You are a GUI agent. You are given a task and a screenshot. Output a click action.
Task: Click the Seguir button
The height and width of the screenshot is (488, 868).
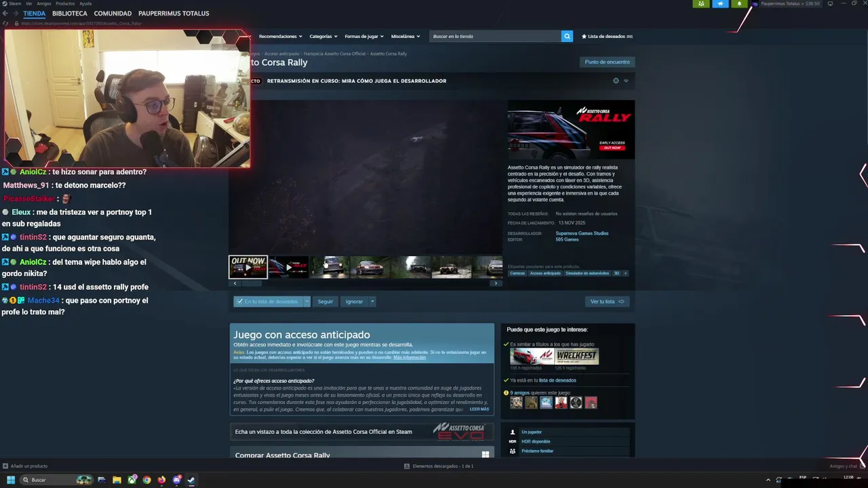325,302
